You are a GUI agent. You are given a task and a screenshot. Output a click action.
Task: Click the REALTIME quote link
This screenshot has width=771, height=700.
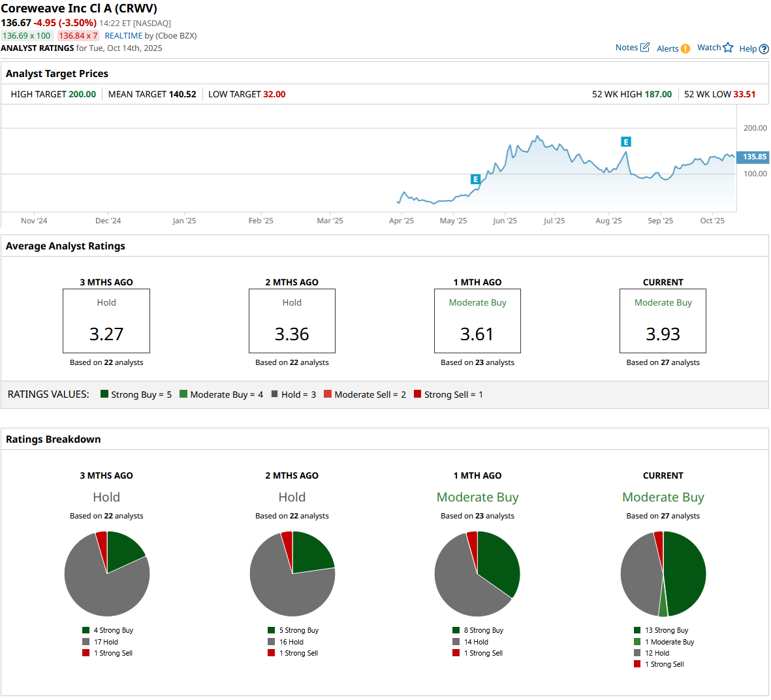123,36
